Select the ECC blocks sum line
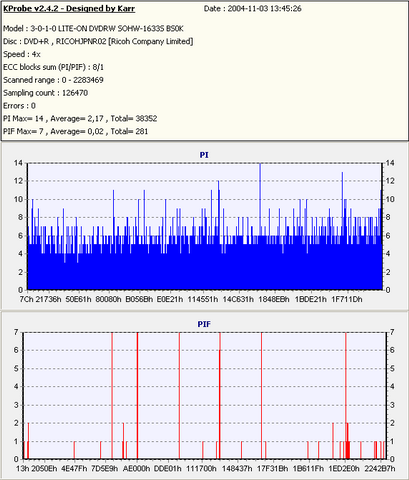 click(x=53, y=67)
